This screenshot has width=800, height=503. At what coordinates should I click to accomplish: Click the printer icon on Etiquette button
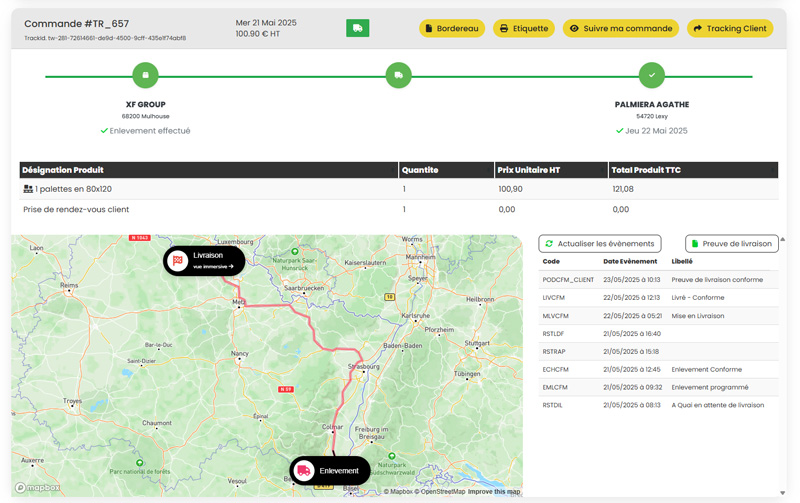504,29
